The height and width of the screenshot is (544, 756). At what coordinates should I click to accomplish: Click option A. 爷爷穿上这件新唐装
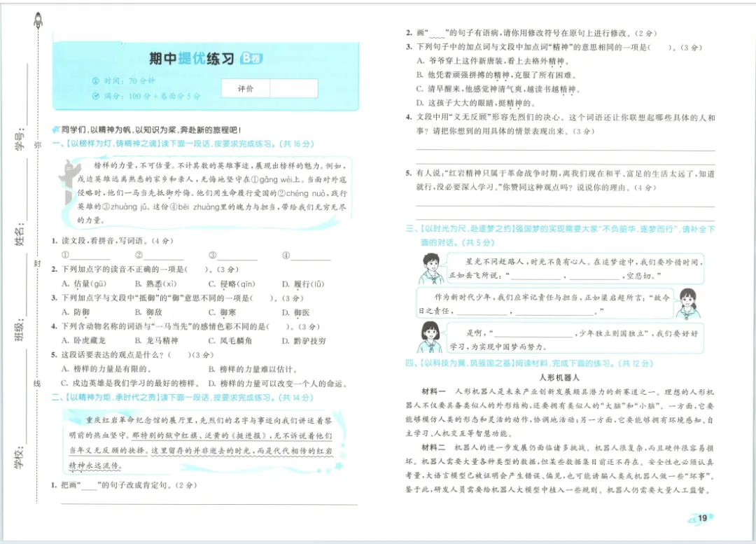[x=493, y=61]
